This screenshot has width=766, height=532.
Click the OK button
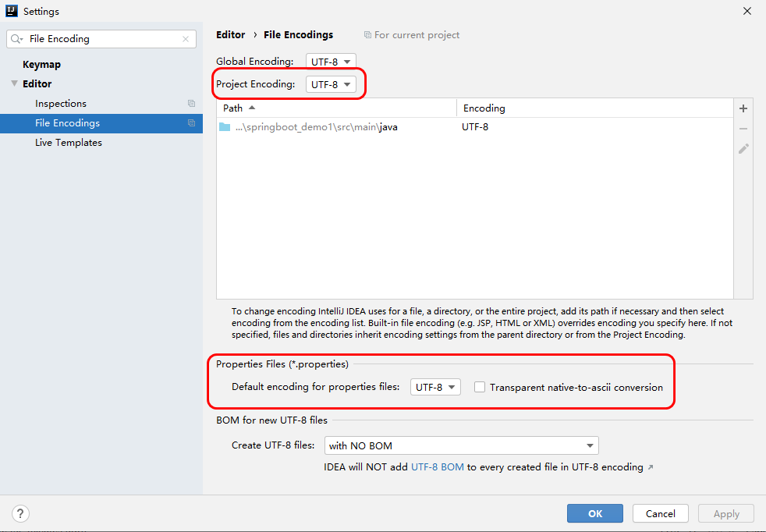coord(595,513)
